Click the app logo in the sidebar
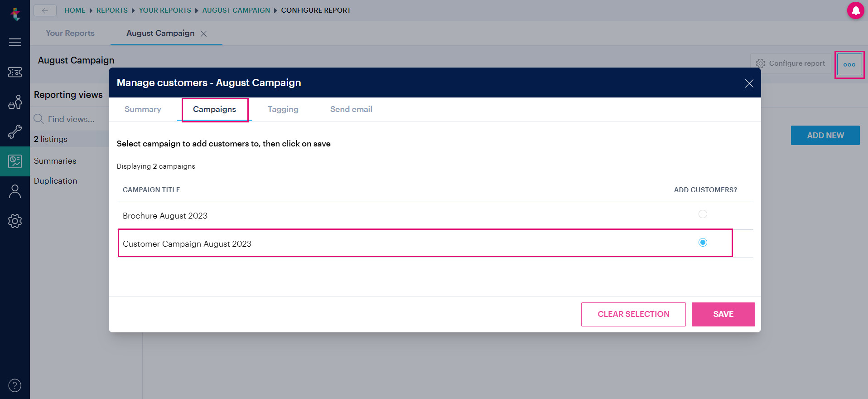 [15, 14]
